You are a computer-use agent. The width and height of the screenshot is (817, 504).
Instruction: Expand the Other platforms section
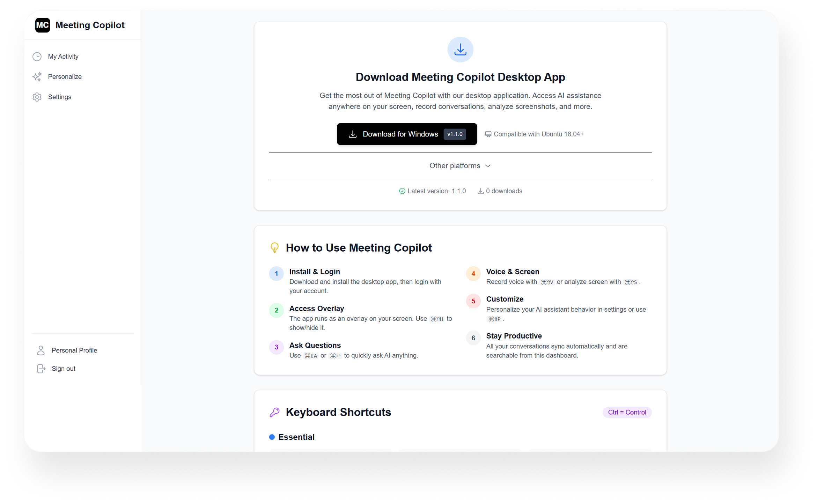[460, 166]
